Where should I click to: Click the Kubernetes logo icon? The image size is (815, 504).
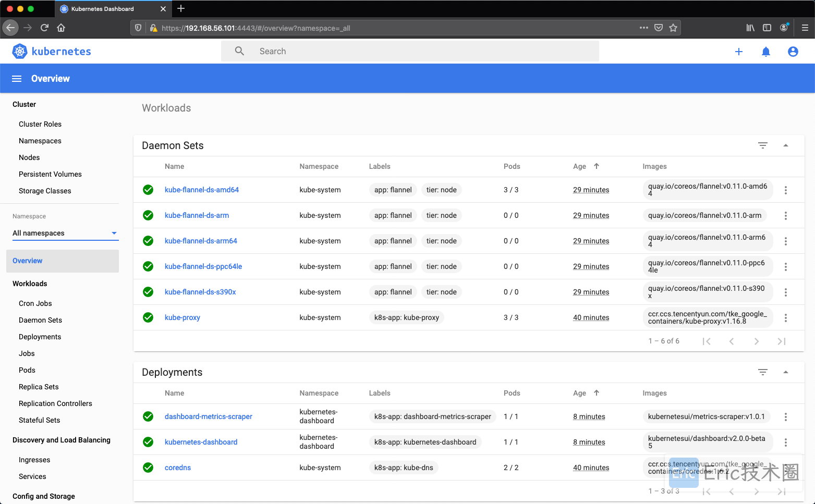click(20, 51)
